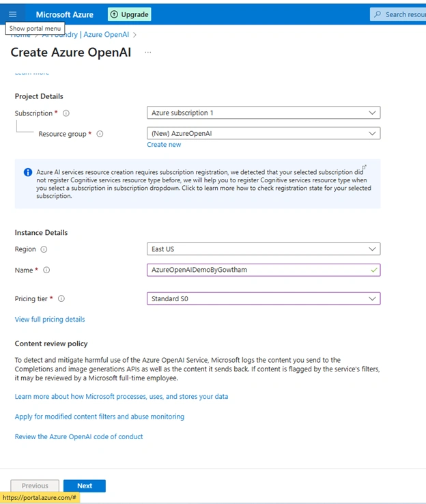Click the Name field info icon

coord(46,270)
